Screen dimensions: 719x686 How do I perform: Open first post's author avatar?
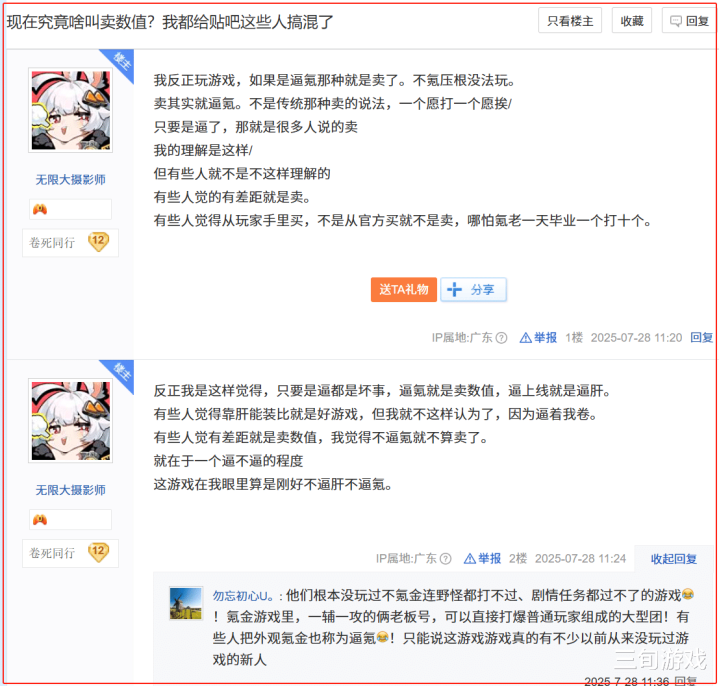click(x=71, y=110)
